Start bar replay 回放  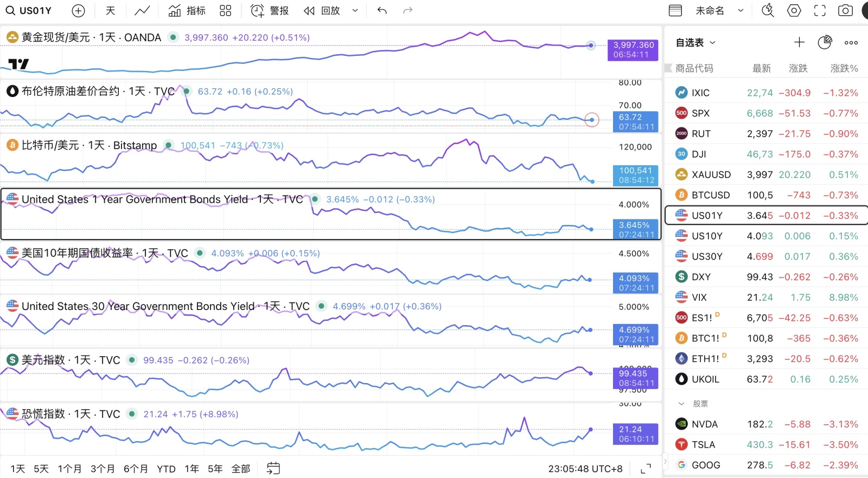(322, 10)
